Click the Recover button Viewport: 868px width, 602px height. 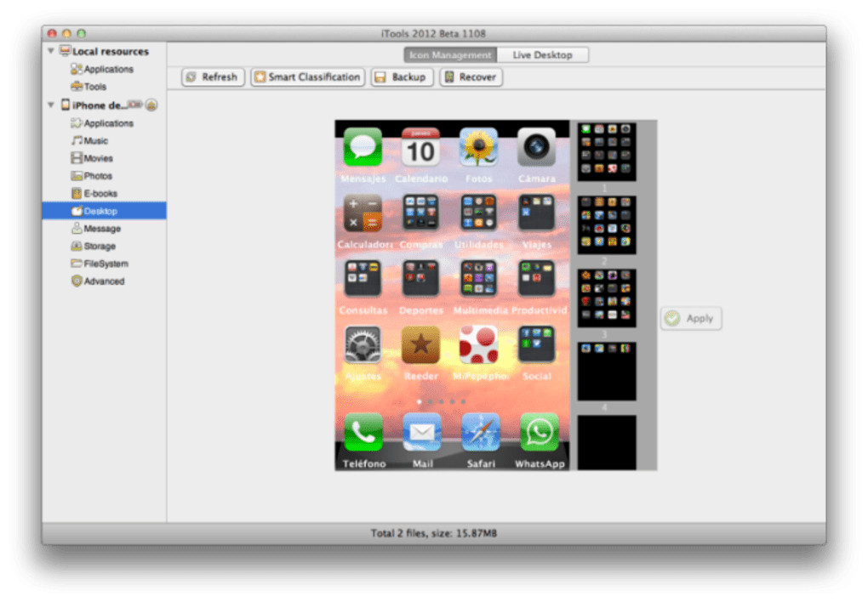(x=471, y=77)
